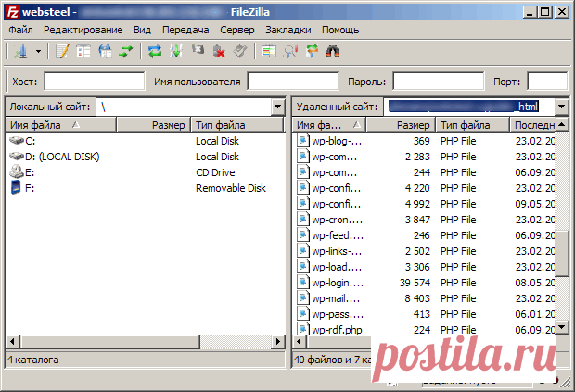Refresh the file and folder lists
Image resolution: width=575 pixels, height=392 pixels.
point(155,51)
